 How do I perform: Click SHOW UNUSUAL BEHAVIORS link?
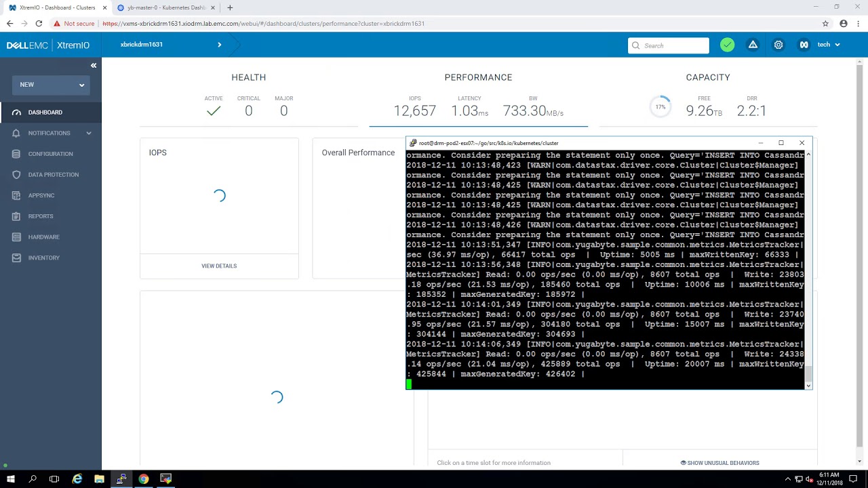point(720,463)
